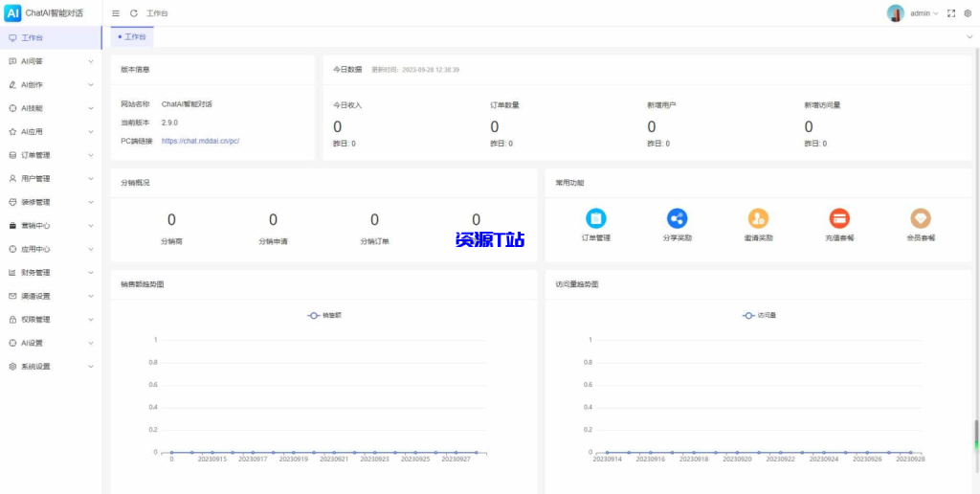Click the 系统设置 gear icon in sidebar
The width and height of the screenshot is (980, 494).
point(12,367)
